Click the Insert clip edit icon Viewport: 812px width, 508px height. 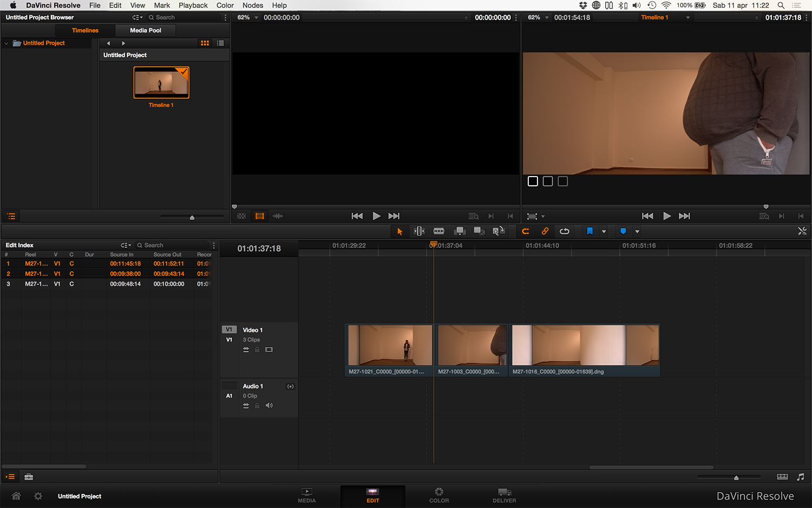[460, 231]
